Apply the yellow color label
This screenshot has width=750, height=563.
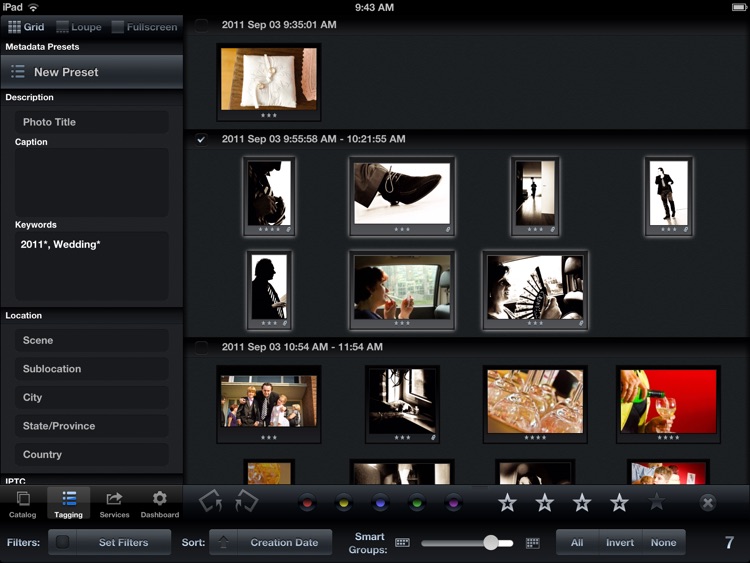(343, 503)
